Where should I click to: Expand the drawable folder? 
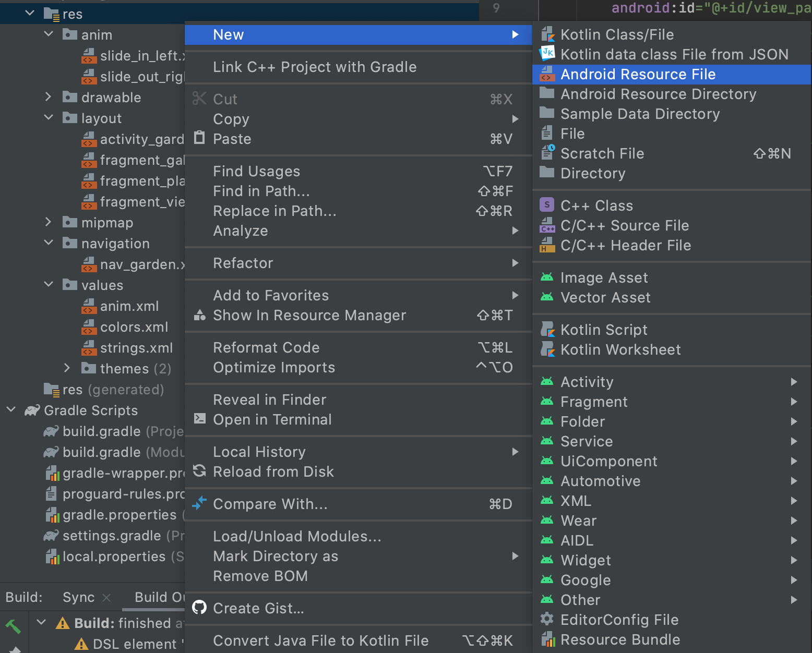pos(49,97)
